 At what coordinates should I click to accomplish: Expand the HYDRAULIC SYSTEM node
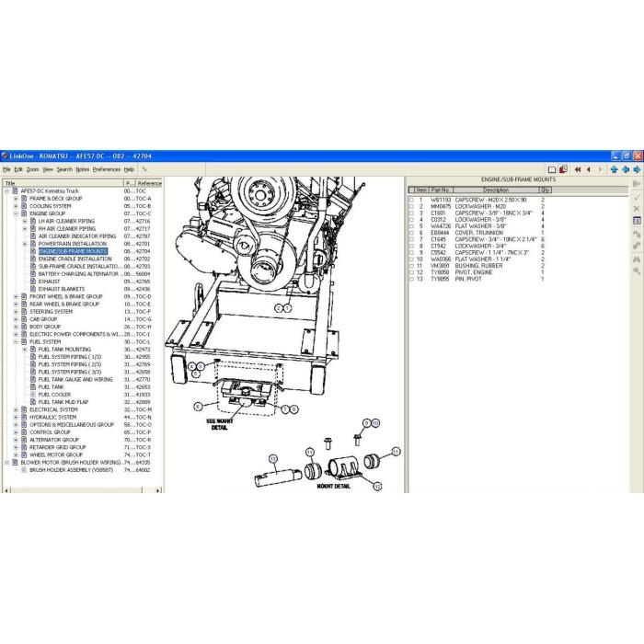16,418
